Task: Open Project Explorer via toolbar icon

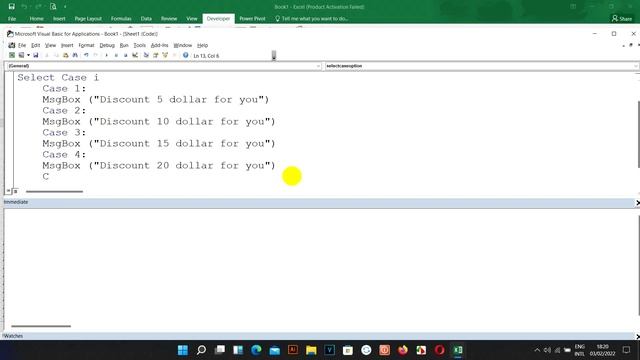Action: click(x=146, y=55)
